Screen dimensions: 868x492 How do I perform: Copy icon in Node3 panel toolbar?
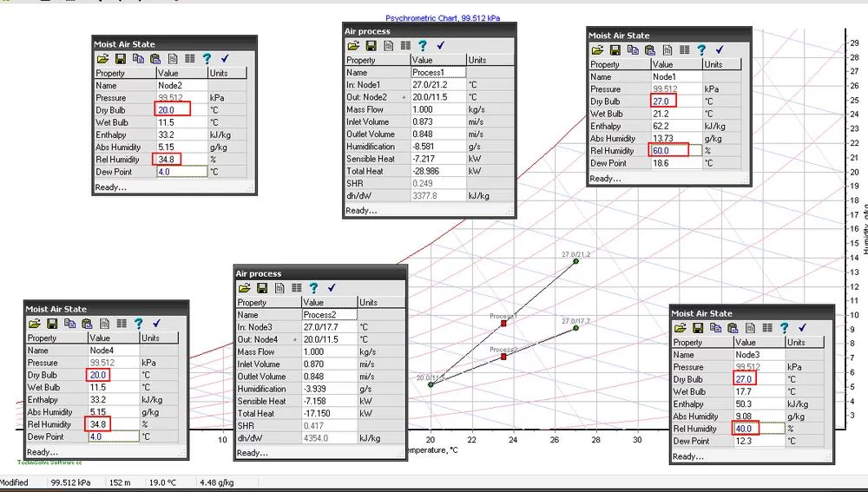tap(716, 327)
